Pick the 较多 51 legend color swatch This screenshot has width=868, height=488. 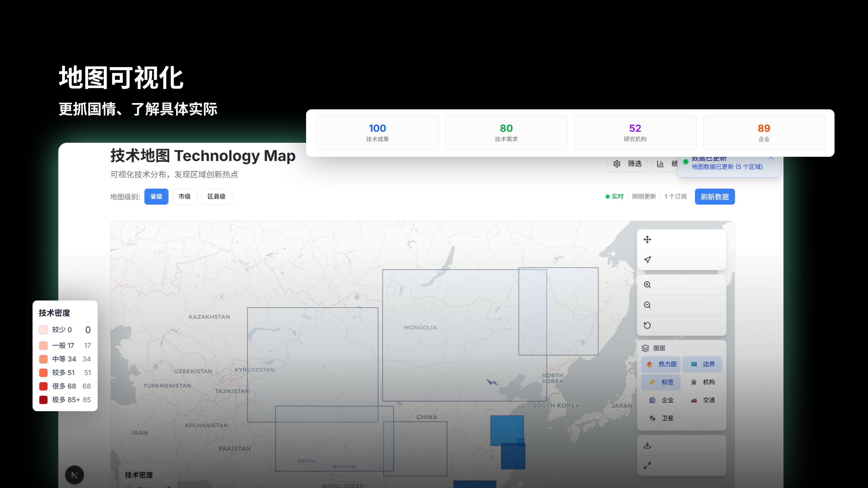[43, 373]
